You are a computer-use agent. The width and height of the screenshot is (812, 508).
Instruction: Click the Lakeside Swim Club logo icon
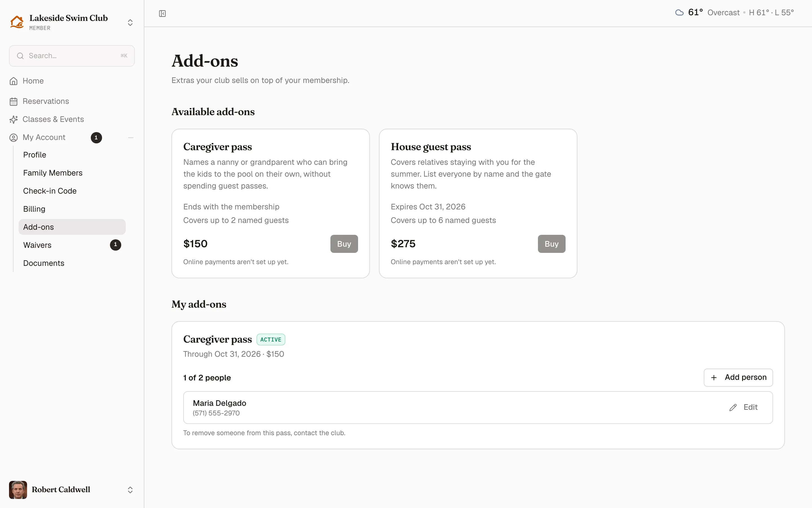pos(17,22)
